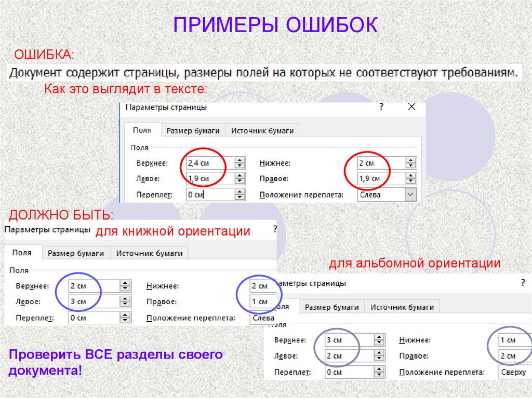Open the Положение переплета dropdown showing Сверху
The width and height of the screenshot is (532, 398).
click(x=513, y=372)
